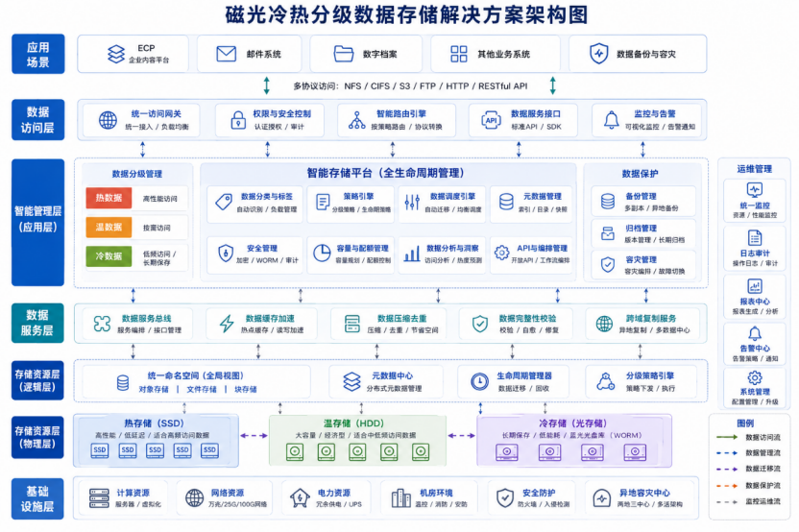Click the globe icon of 统一访问网关
799x532 pixels.
pos(108,120)
